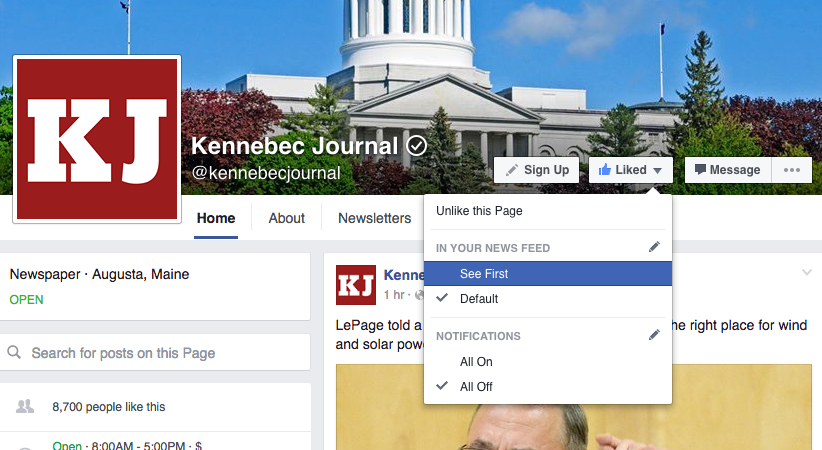Open the Newsletters tab
The height and width of the screenshot is (450, 822).
tap(374, 218)
